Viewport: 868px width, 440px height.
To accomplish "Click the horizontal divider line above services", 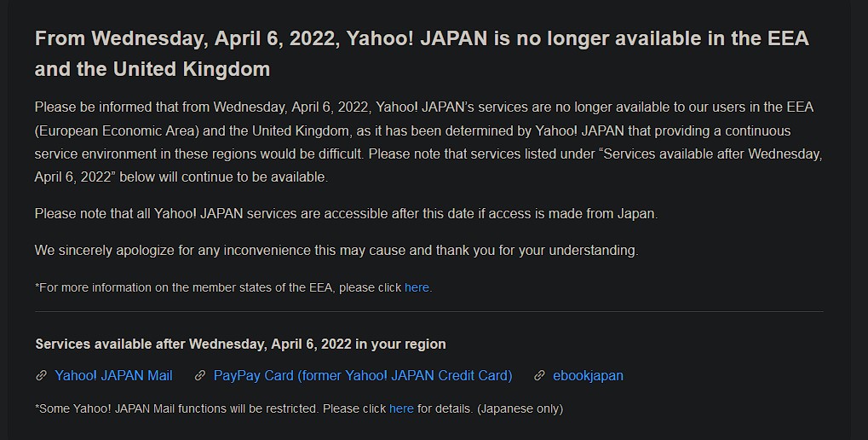I will (x=429, y=312).
